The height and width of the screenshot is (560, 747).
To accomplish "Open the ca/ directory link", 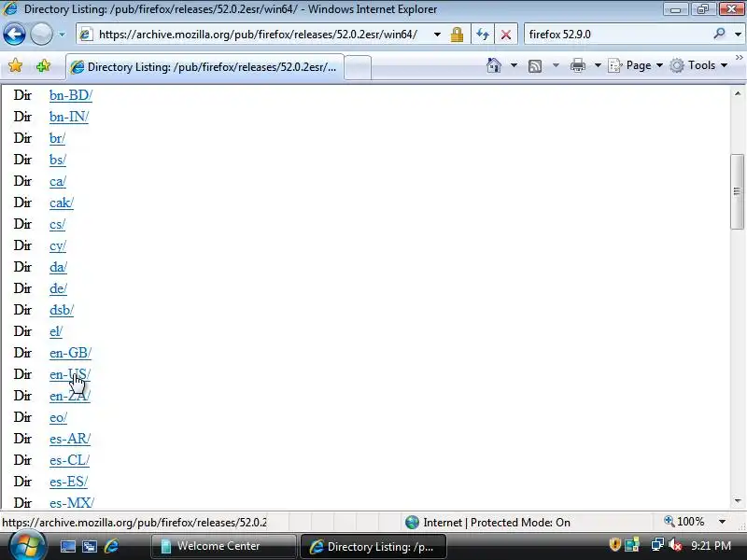I will tap(57, 181).
